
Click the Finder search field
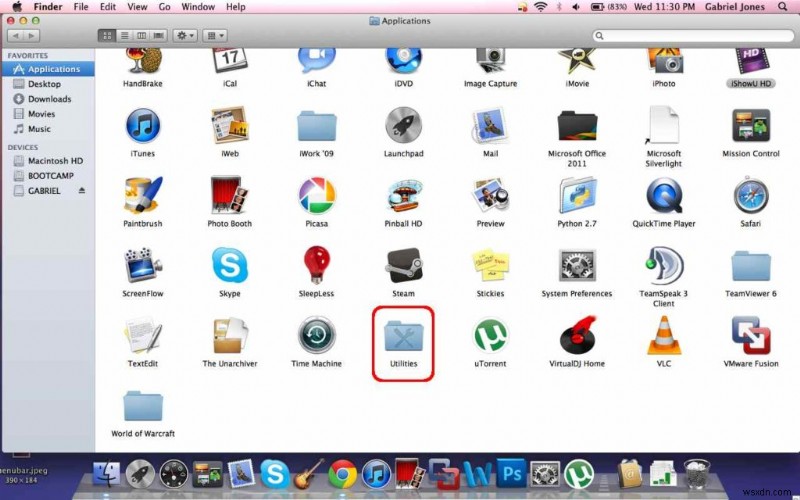tap(693, 36)
